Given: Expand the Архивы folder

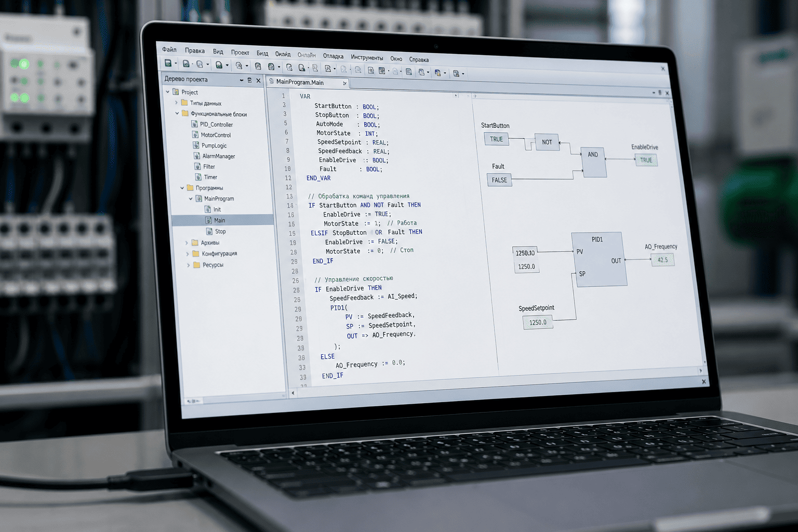Looking at the screenshot, I should point(187,243).
